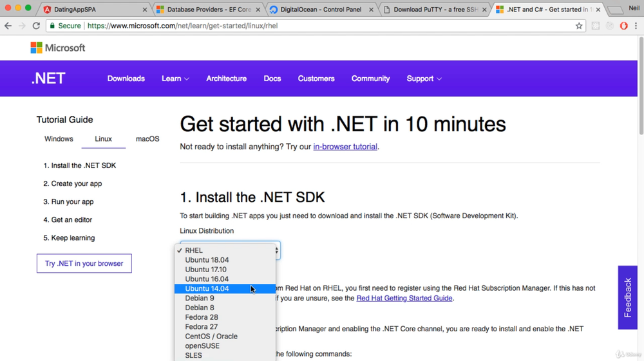Bookmark this page with the star icon

pos(579,26)
